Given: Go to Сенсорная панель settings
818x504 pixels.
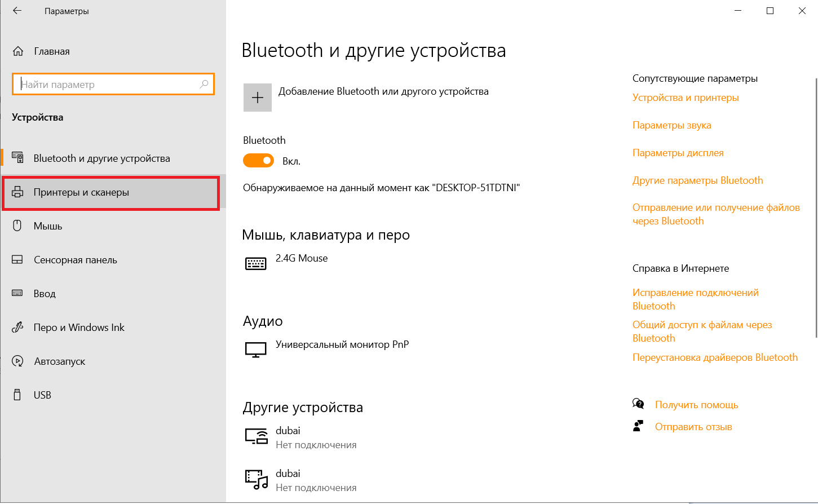Looking at the screenshot, I should [x=76, y=260].
